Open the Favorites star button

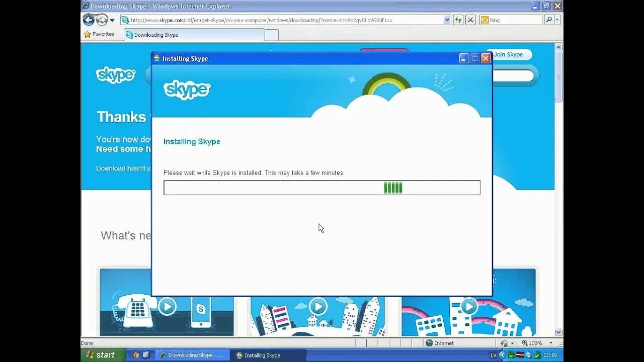[x=99, y=34]
